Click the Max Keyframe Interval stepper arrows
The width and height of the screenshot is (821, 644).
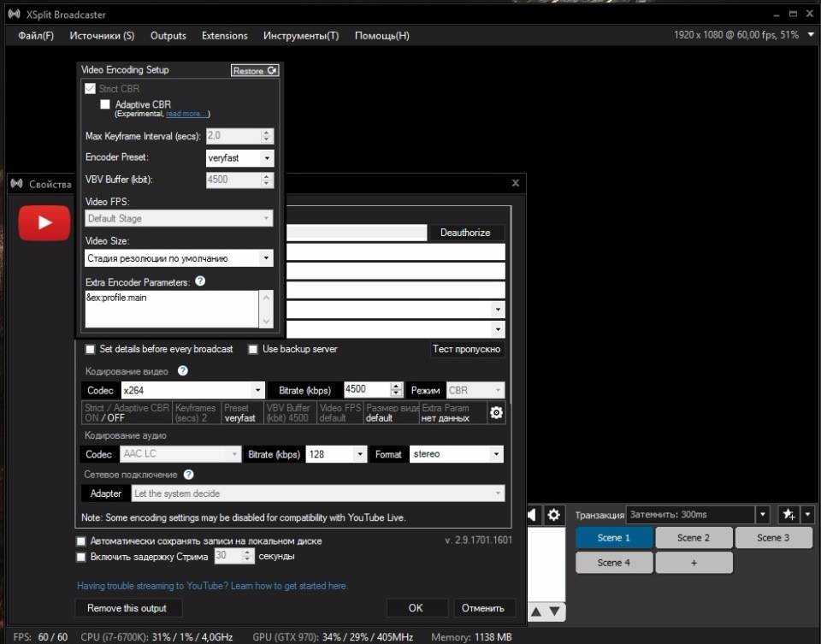[267, 136]
